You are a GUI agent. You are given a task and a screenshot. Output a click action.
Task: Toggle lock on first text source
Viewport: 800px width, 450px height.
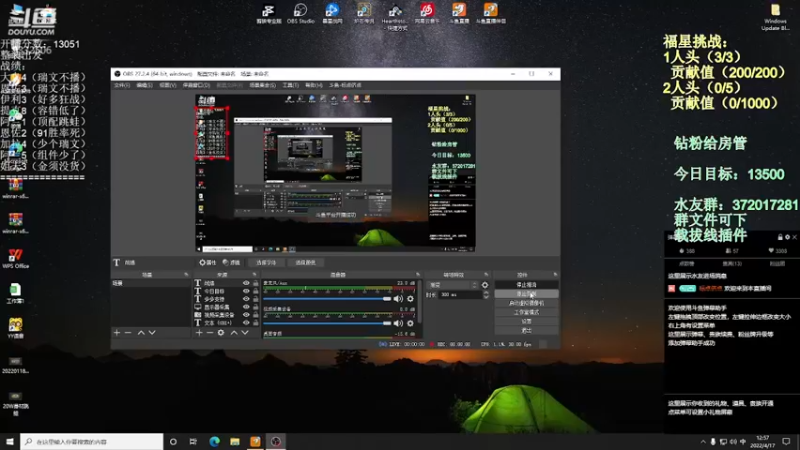coord(256,283)
